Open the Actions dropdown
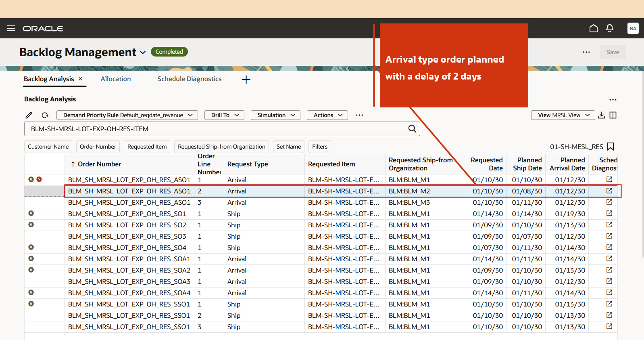 [327, 115]
